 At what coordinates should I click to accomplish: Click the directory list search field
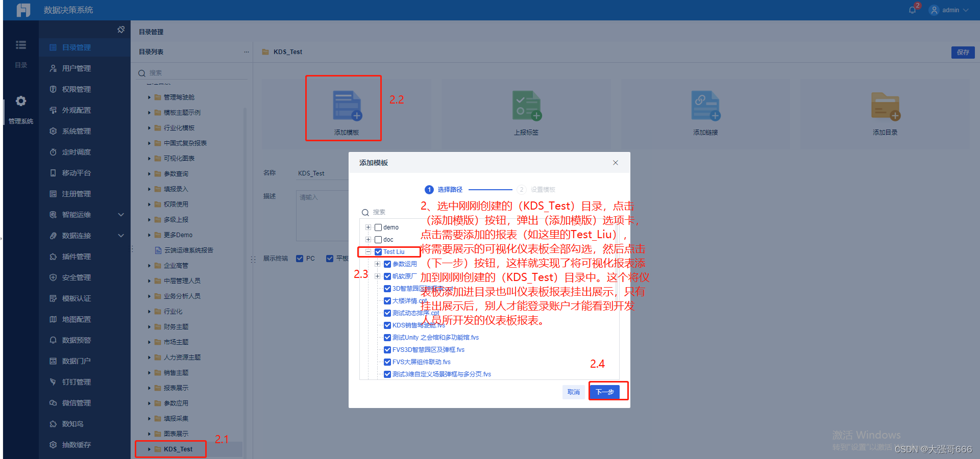(x=192, y=73)
